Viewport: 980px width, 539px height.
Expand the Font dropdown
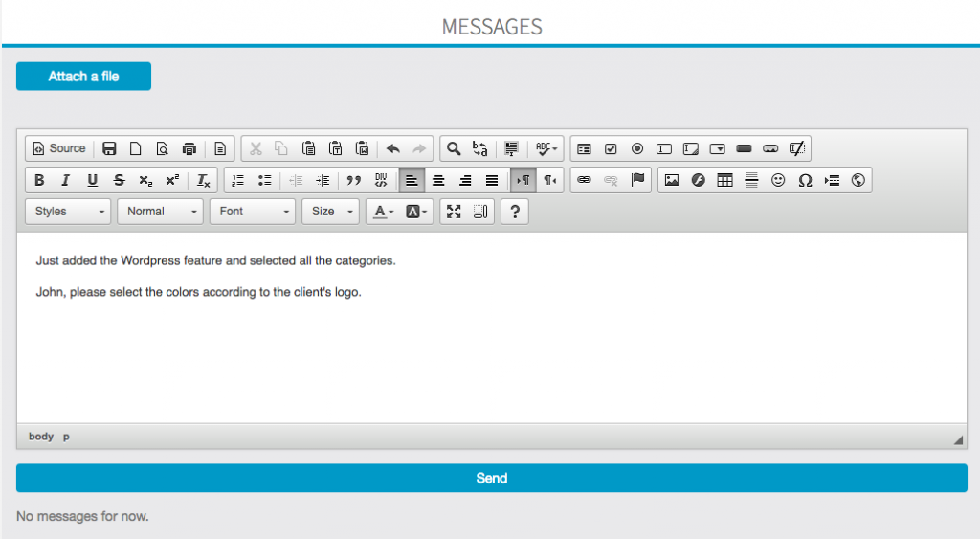tap(253, 212)
